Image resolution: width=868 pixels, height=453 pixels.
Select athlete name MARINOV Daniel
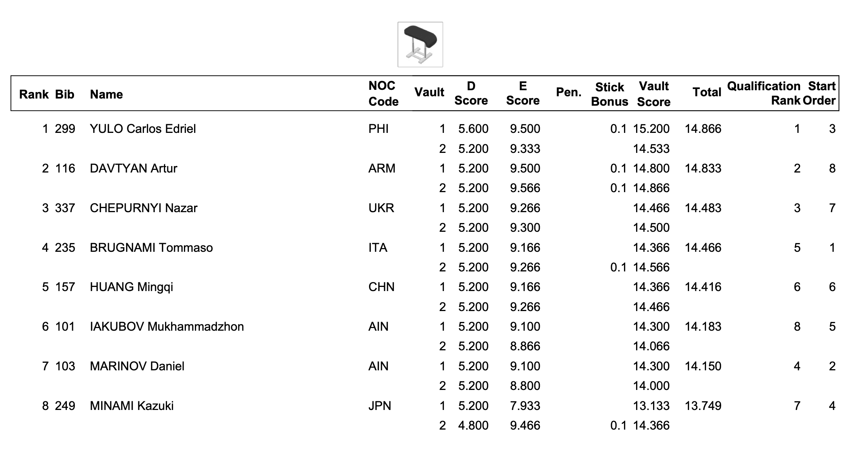[137, 366]
